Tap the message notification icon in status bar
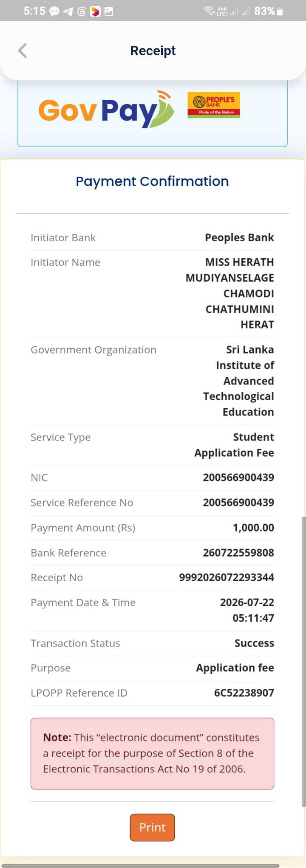The image size is (306, 868). pyautogui.click(x=54, y=11)
